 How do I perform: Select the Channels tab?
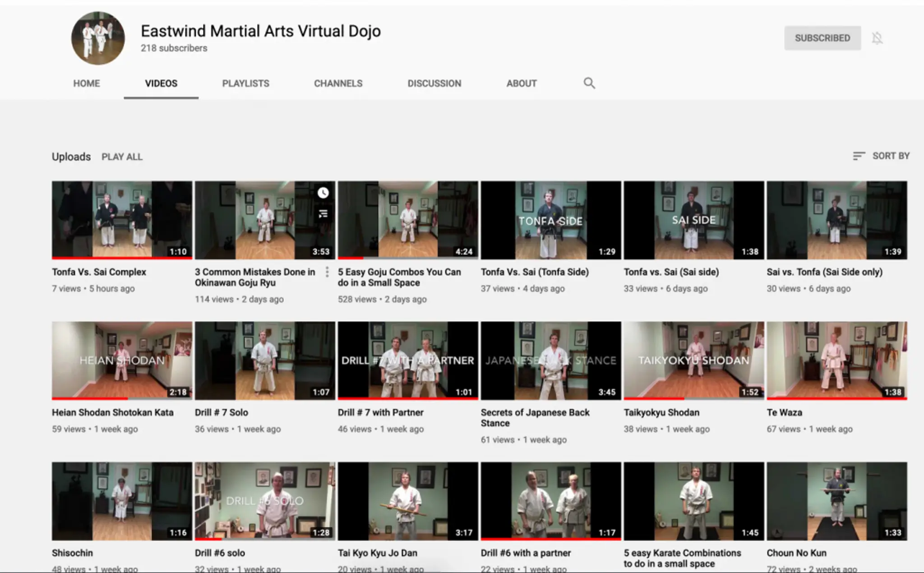coord(338,83)
